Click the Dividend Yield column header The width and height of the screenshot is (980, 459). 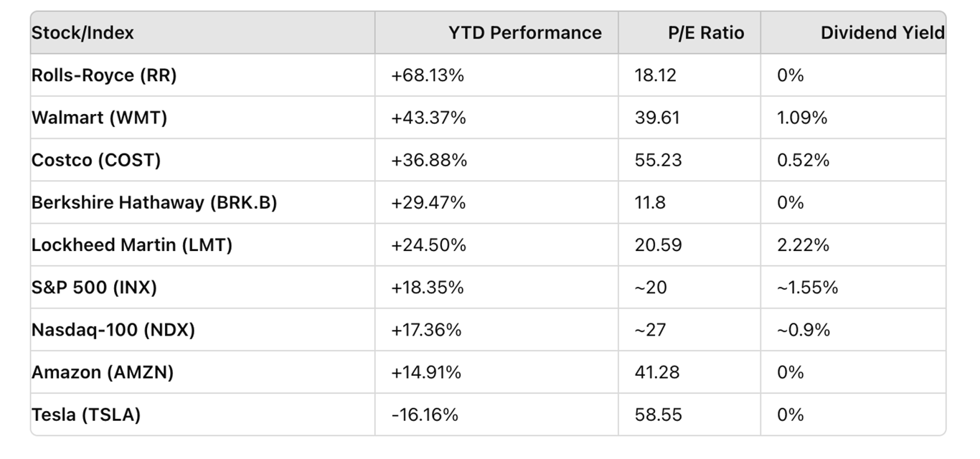coord(882,33)
